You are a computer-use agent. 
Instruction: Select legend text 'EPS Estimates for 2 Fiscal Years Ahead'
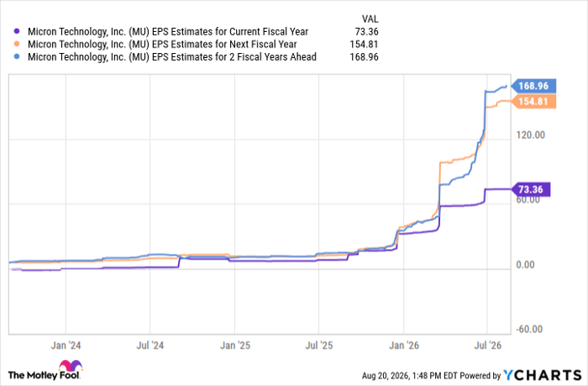[x=234, y=57]
